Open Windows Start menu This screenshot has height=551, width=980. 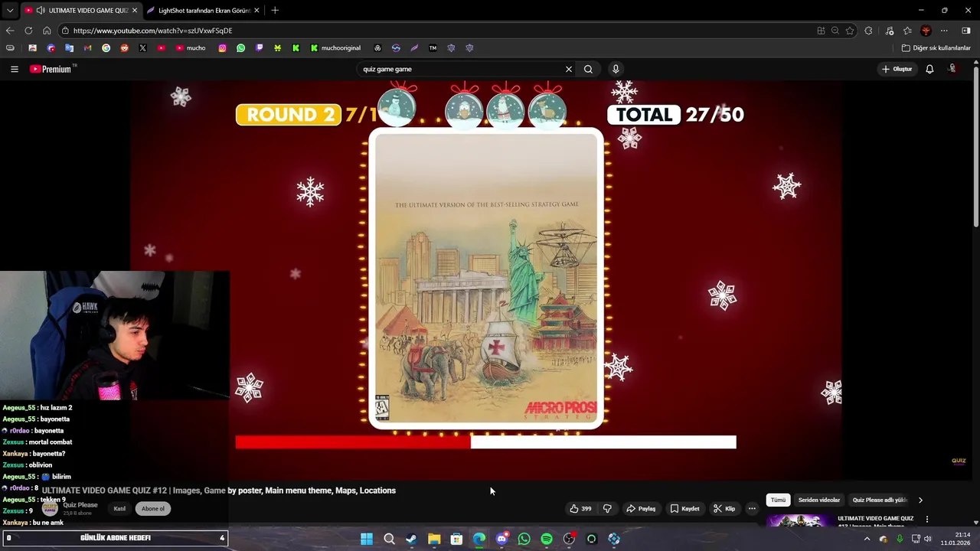pos(367,539)
